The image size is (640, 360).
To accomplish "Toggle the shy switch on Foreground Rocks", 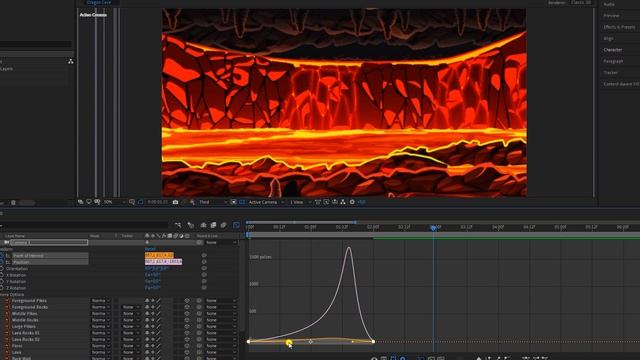I will tap(147, 307).
